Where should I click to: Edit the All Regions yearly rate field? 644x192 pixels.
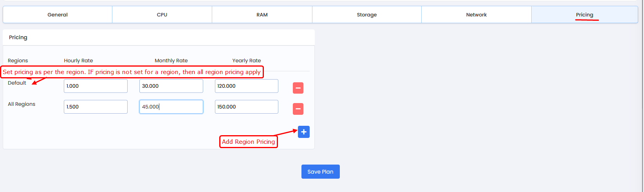coord(246,107)
